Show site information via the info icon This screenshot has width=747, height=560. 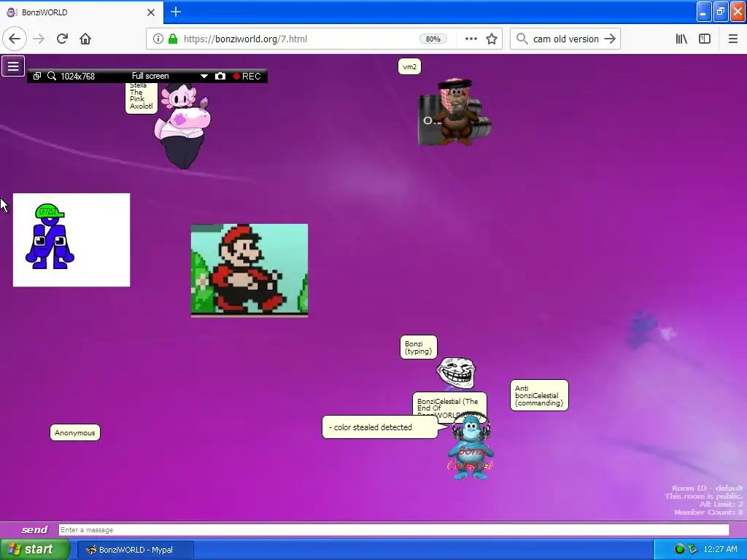click(x=158, y=39)
